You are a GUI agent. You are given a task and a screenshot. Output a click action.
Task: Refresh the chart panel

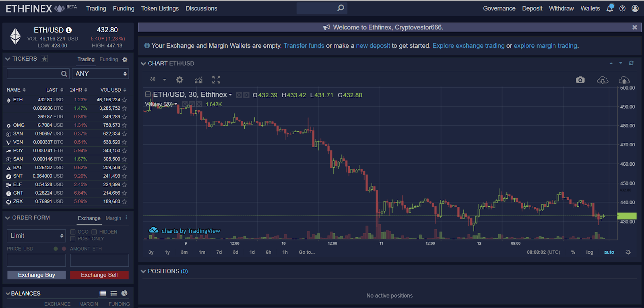pyautogui.click(x=631, y=63)
